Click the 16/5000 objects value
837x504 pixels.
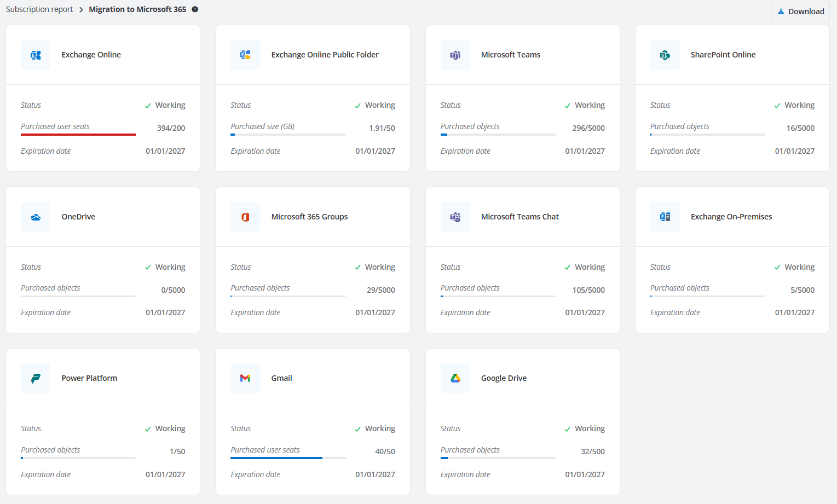pos(800,128)
